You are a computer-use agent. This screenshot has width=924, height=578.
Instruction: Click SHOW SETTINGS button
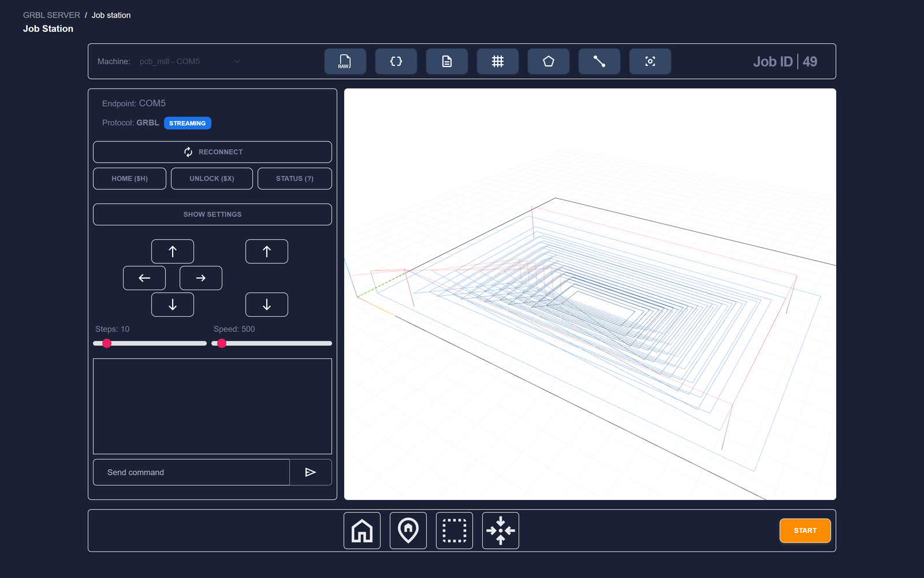pyautogui.click(x=213, y=214)
